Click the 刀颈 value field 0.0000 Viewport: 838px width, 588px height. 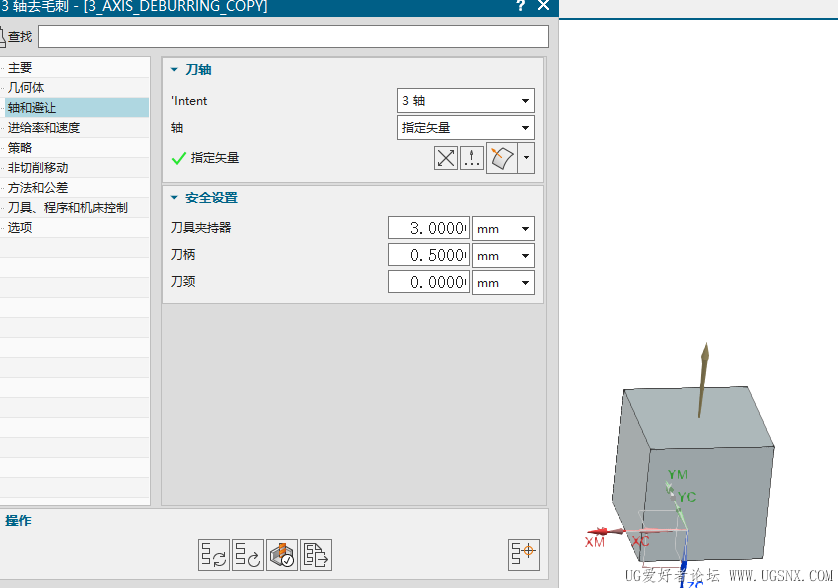[x=429, y=282]
